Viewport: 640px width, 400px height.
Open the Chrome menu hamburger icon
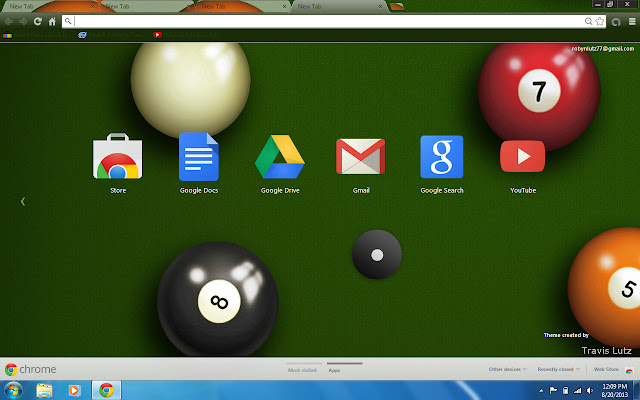pyautogui.click(x=631, y=22)
